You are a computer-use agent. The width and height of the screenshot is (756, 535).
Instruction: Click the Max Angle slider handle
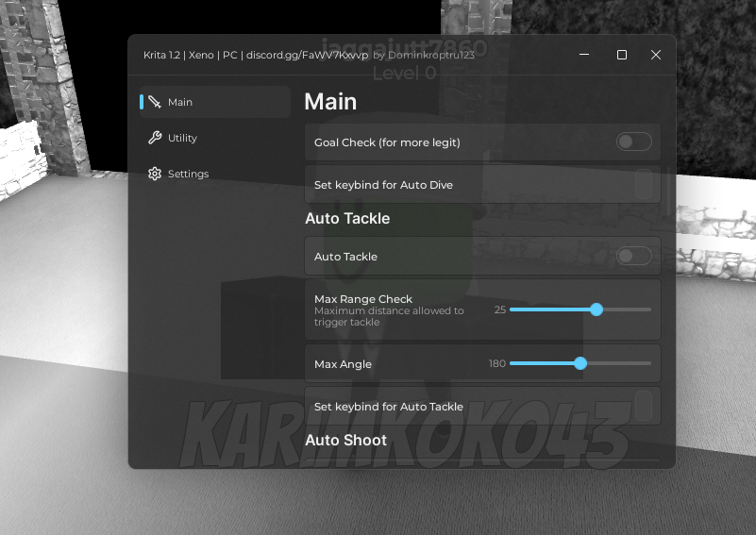pyautogui.click(x=580, y=363)
